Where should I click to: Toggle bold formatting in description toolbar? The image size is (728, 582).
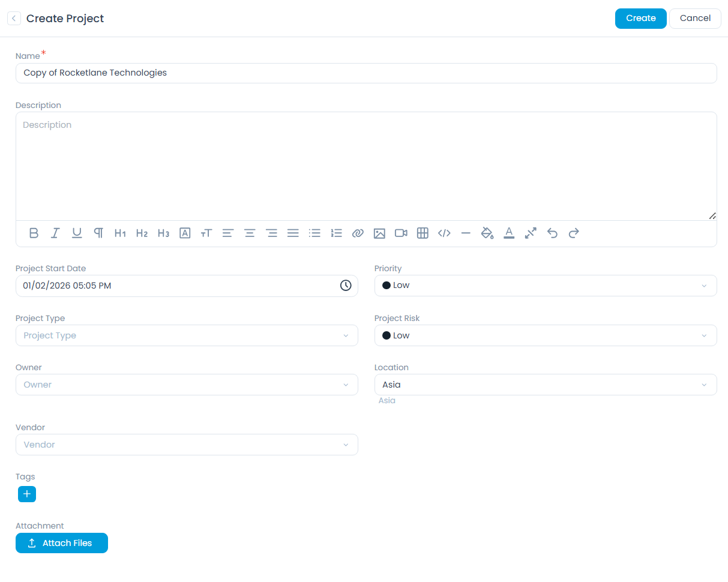[34, 233]
